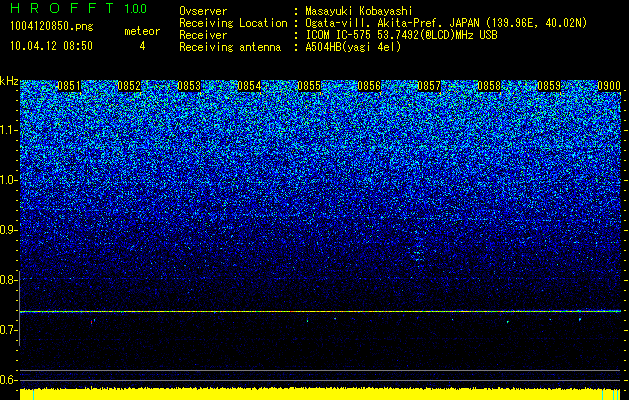The height and width of the screenshot is (400, 629).
Task: Click the meteor label
Action: click(142, 31)
